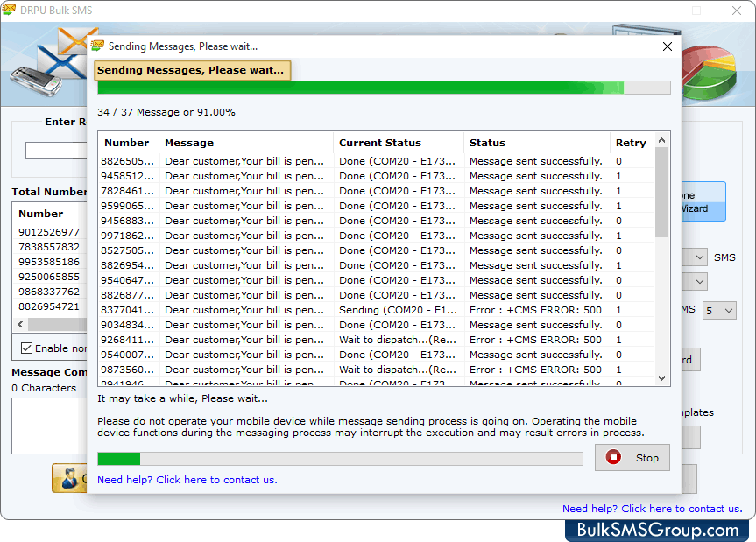Select the row for number 9599065...
Viewport: 756px width, 542px height.
[x=376, y=206]
